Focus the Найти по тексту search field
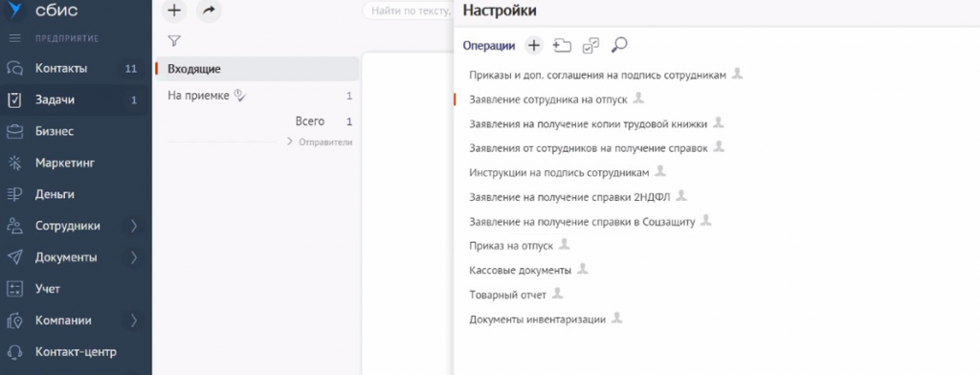Viewport: 980px width, 375px height. tap(408, 11)
